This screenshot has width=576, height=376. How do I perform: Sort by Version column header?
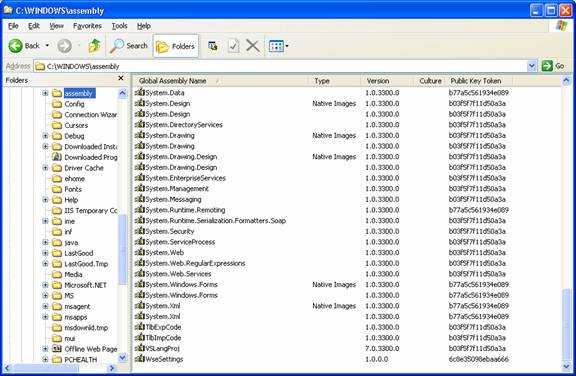point(387,81)
